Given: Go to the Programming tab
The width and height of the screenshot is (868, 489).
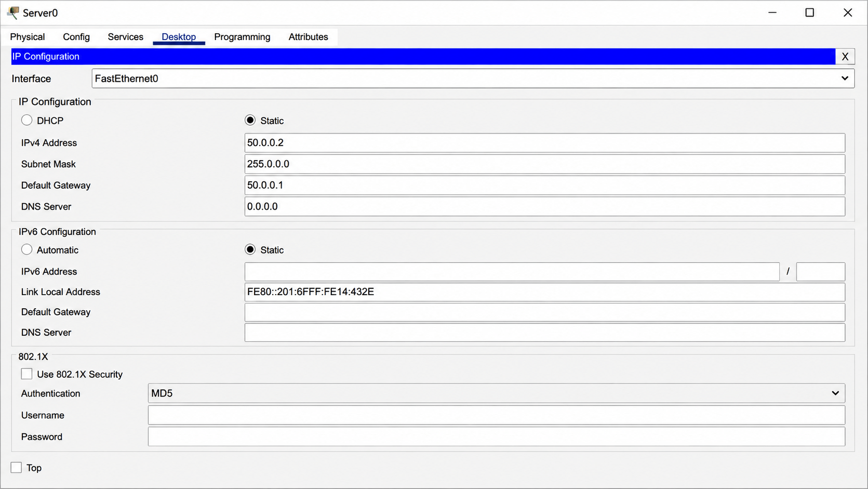Looking at the screenshot, I should (242, 37).
